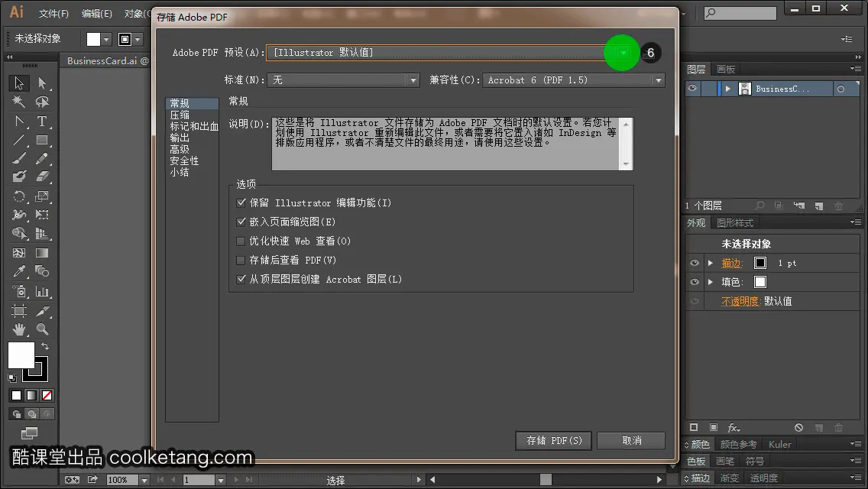Viewport: 868px width, 489px height.
Task: Toggle fill attribute visibility in Appearance panel
Action: [695, 282]
